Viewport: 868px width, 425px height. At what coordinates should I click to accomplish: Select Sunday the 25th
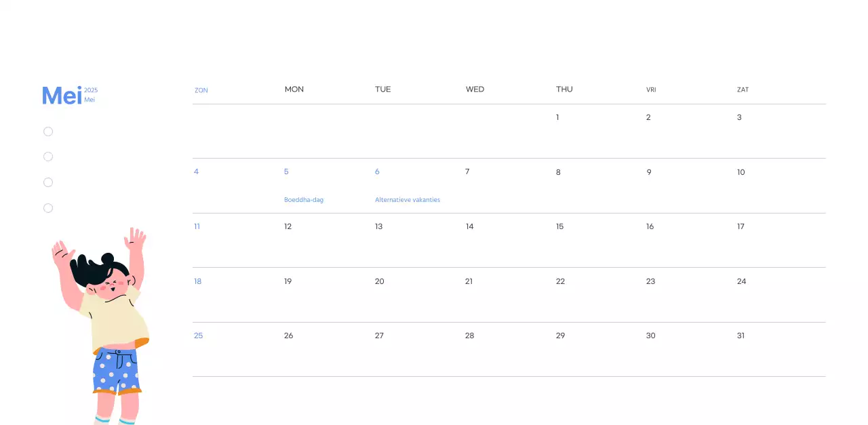198,336
